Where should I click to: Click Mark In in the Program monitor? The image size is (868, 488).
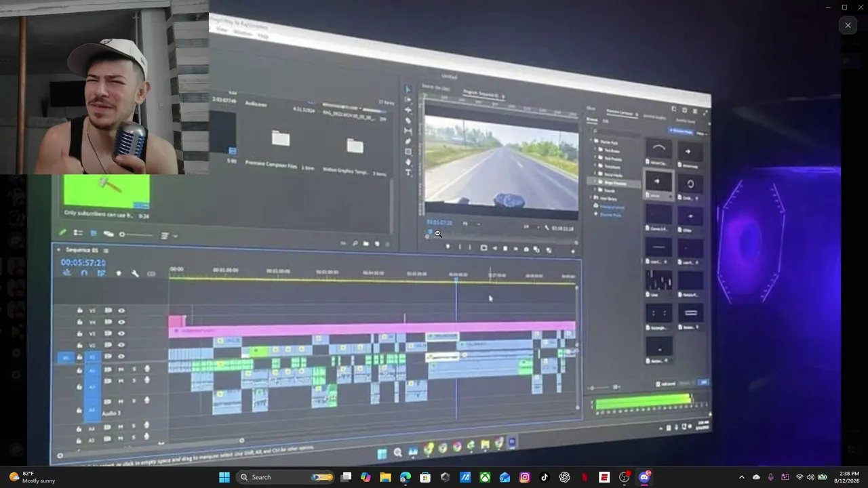[459, 247]
